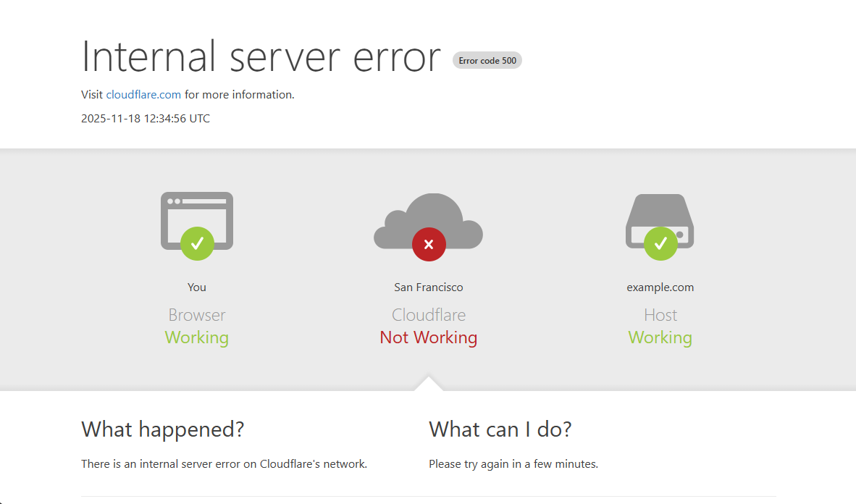856x504 pixels.
Task: Select the Internal server error title
Action: click(x=261, y=58)
